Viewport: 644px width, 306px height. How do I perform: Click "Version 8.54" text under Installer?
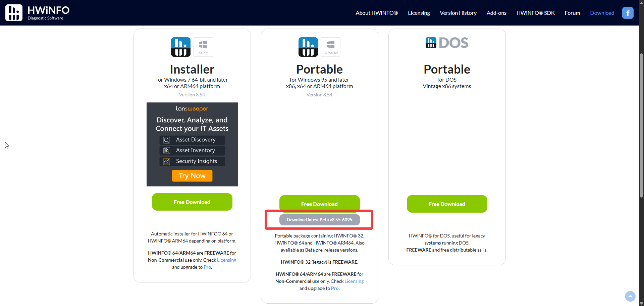[x=192, y=95]
